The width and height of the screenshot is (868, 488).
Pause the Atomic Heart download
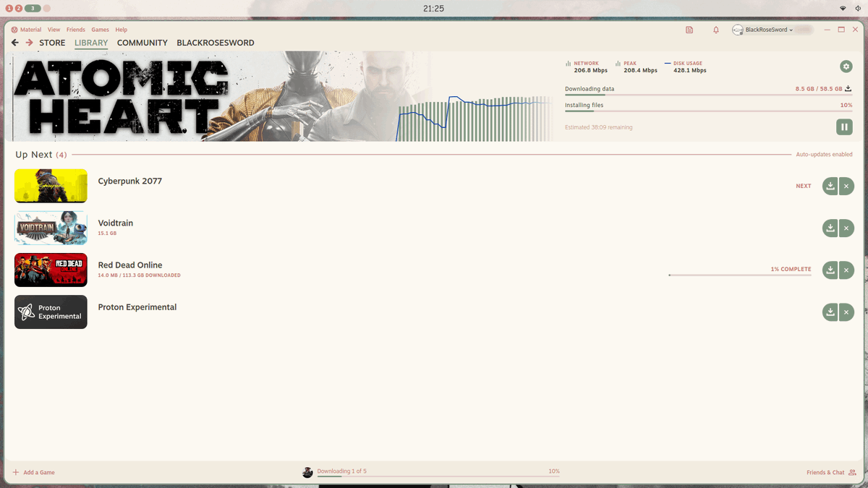[844, 127]
